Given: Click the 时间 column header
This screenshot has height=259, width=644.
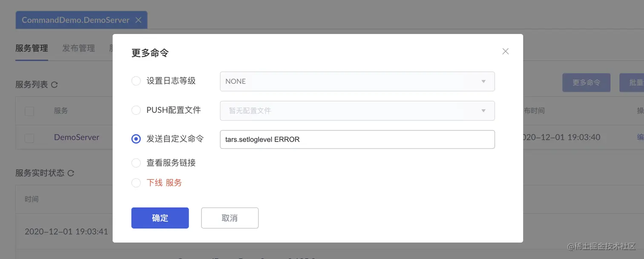Looking at the screenshot, I should tap(32, 199).
